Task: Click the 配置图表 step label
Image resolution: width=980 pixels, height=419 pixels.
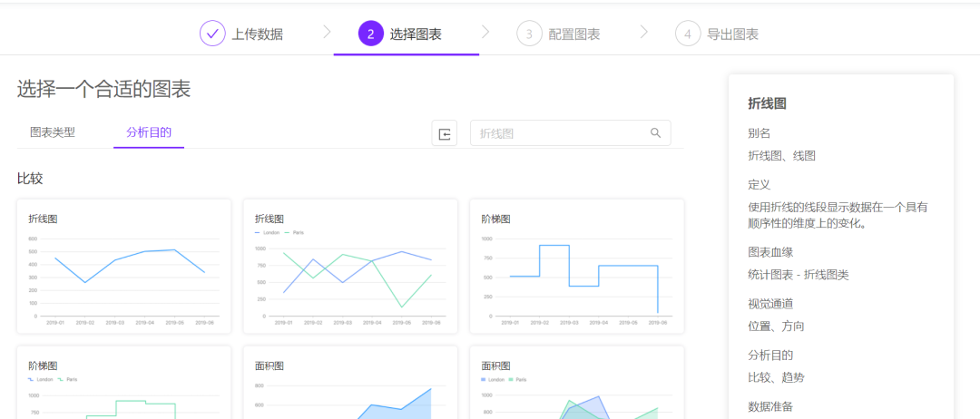Action: (574, 34)
